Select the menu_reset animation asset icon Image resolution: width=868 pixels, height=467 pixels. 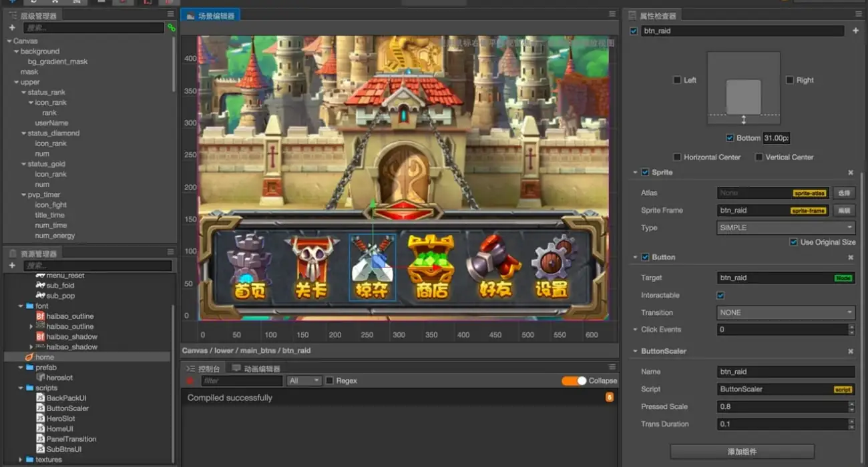pos(40,276)
